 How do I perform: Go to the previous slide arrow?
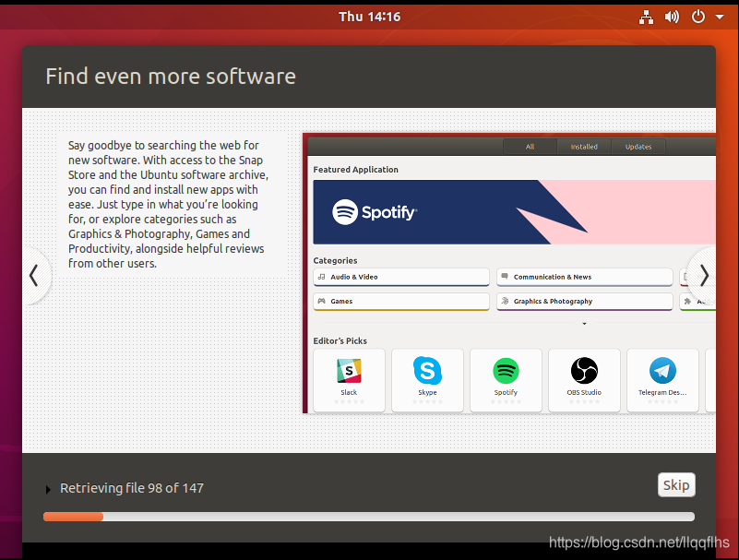click(x=34, y=276)
